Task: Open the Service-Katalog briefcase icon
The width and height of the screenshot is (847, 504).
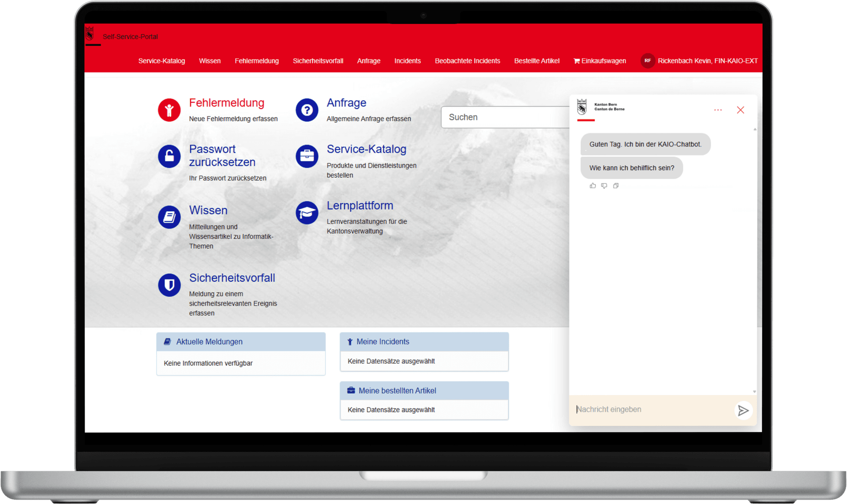Action: (307, 156)
